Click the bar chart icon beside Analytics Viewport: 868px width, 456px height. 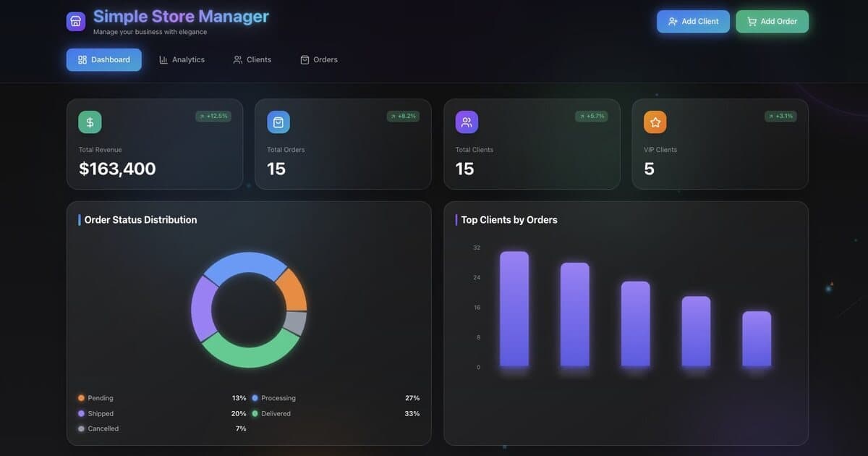[x=163, y=60]
